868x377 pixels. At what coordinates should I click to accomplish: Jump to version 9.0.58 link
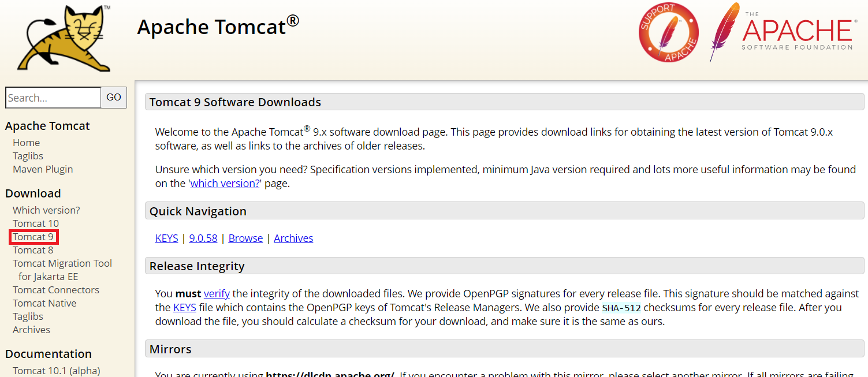[203, 238]
